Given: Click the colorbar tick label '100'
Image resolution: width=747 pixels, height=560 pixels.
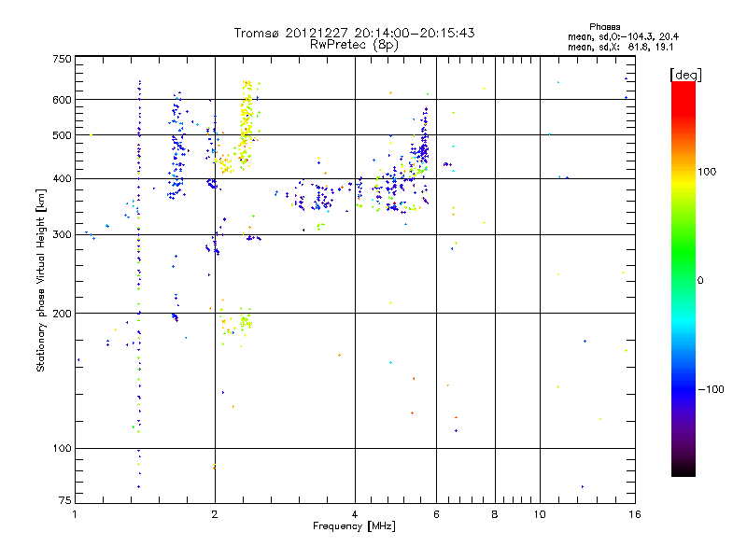Looking at the screenshot, I should 707,172.
